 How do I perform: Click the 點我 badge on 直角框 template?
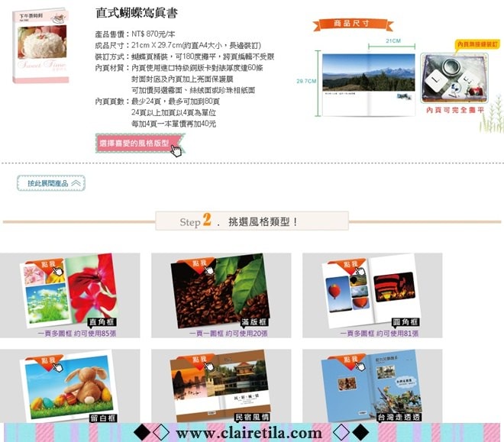(46, 264)
